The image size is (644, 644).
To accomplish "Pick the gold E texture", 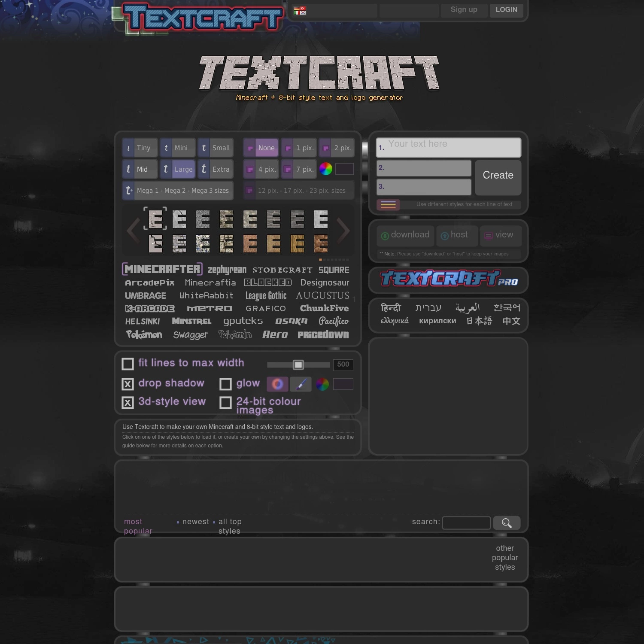I will (297, 243).
